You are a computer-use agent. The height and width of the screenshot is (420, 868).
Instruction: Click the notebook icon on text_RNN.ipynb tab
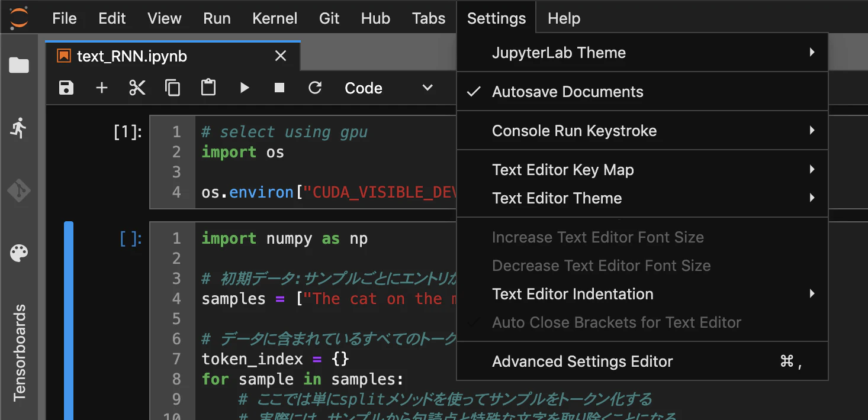(x=63, y=56)
